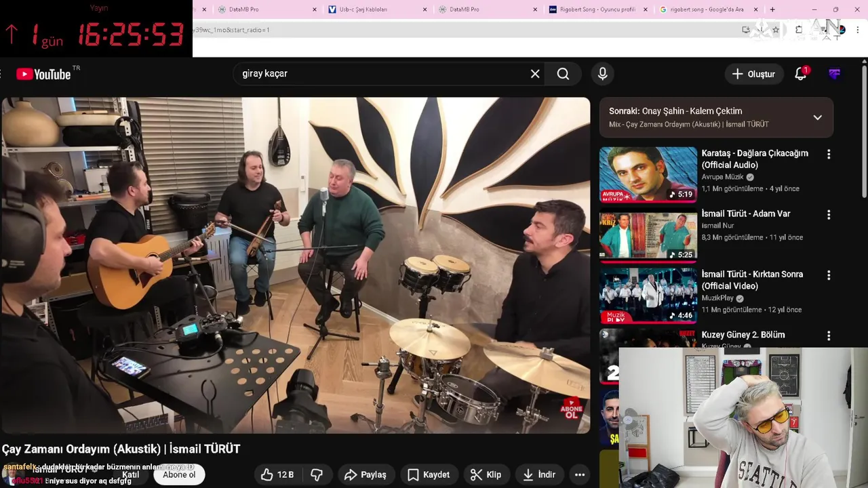Open the Chrome three-dot menu
This screenshot has width=868, height=488.
point(858,30)
